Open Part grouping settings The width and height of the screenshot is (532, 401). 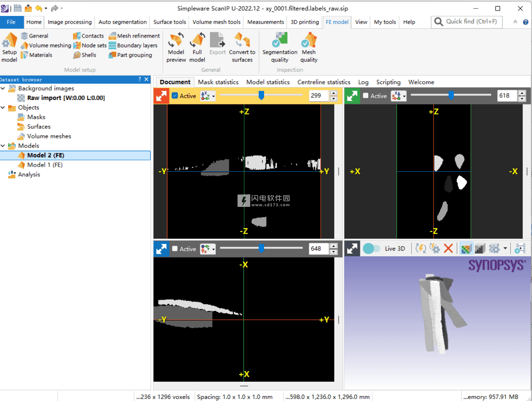click(x=130, y=55)
